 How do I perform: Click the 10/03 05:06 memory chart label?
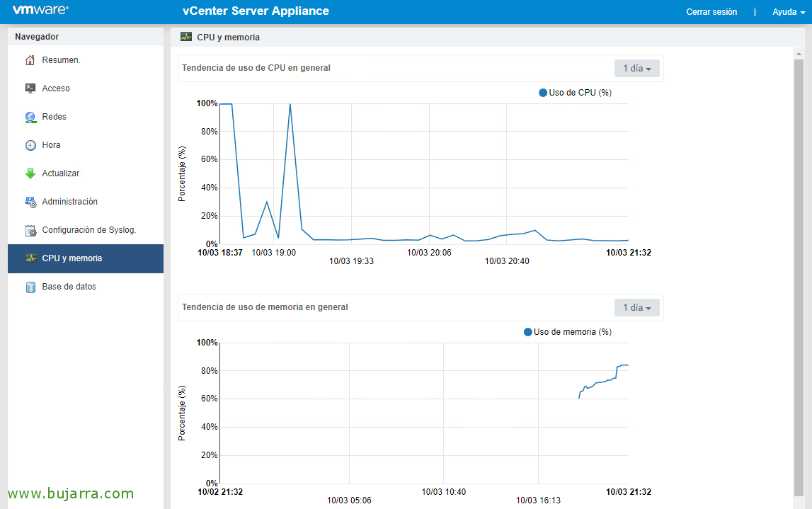pyautogui.click(x=349, y=501)
